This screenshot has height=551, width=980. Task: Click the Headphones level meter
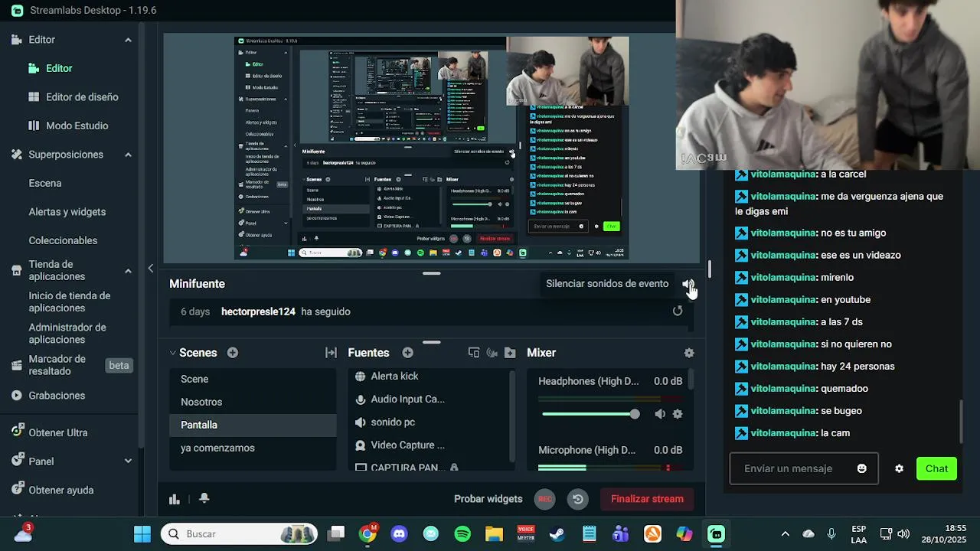[x=610, y=399]
